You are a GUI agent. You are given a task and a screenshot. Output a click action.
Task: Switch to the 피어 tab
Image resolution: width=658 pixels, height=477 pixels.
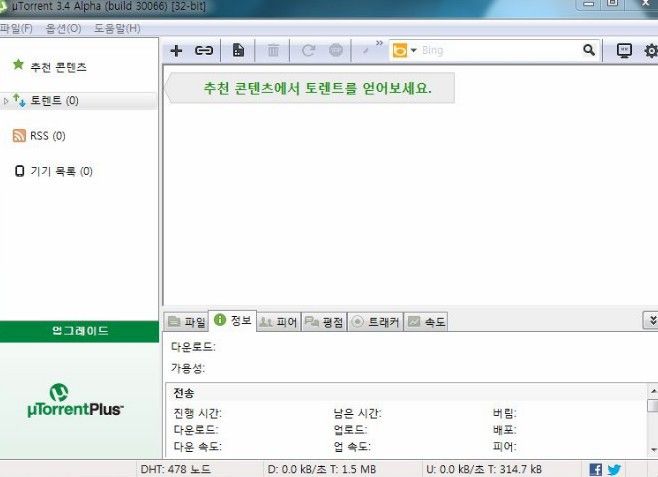pyautogui.click(x=278, y=322)
